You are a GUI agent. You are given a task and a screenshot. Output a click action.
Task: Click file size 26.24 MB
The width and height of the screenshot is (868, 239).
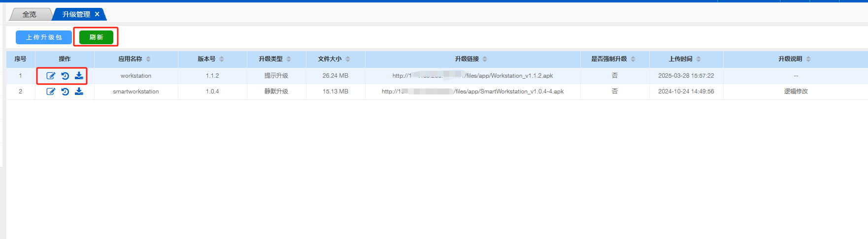pos(335,76)
